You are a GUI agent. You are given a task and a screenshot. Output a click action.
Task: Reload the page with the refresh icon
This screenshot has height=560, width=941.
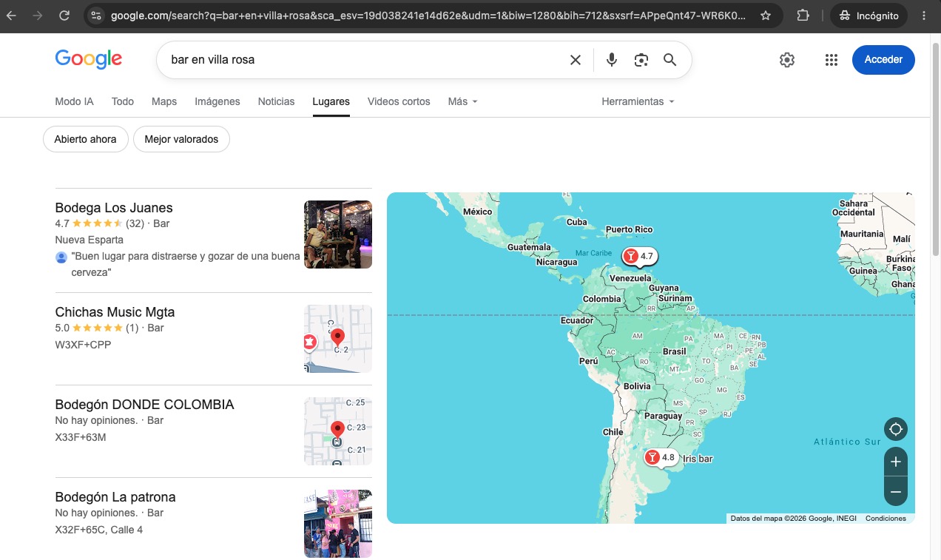[x=64, y=16]
